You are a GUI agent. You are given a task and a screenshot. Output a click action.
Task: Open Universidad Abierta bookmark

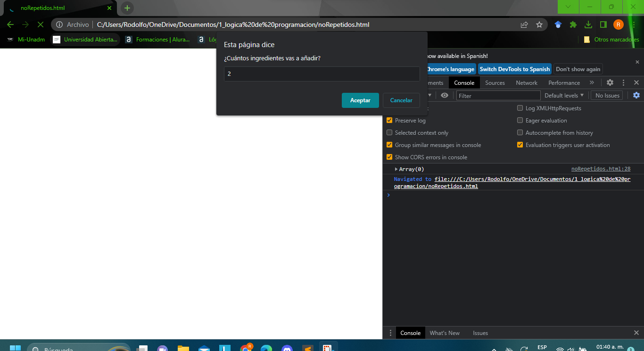click(85, 40)
